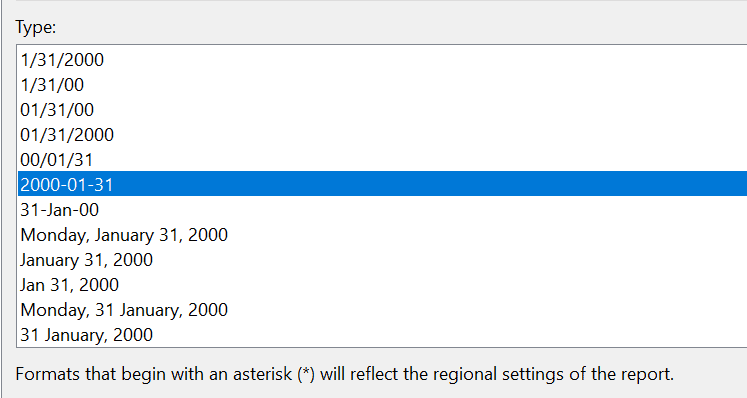Choose the hyphenated abbreviated-month date format
Image resolution: width=747 pixels, height=398 pixels.
[382, 210]
